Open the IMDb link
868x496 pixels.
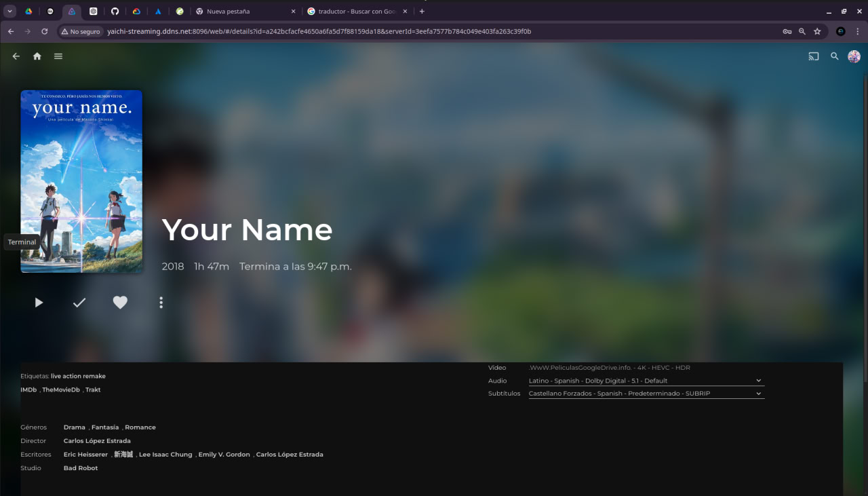pos(28,389)
